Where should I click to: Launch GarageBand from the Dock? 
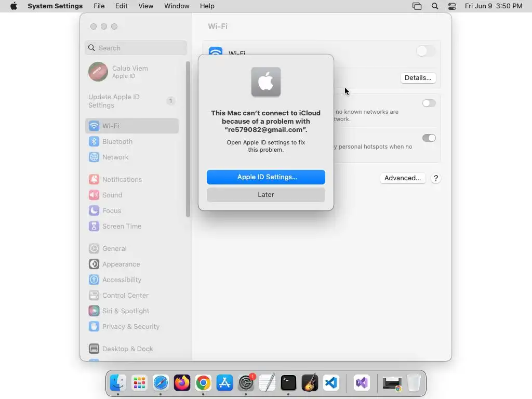tap(310, 383)
